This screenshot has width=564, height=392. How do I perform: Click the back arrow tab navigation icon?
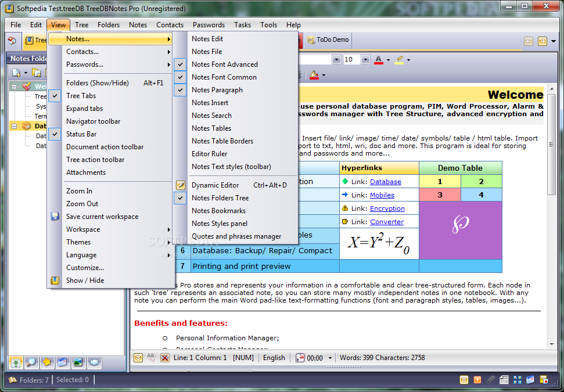(529, 41)
